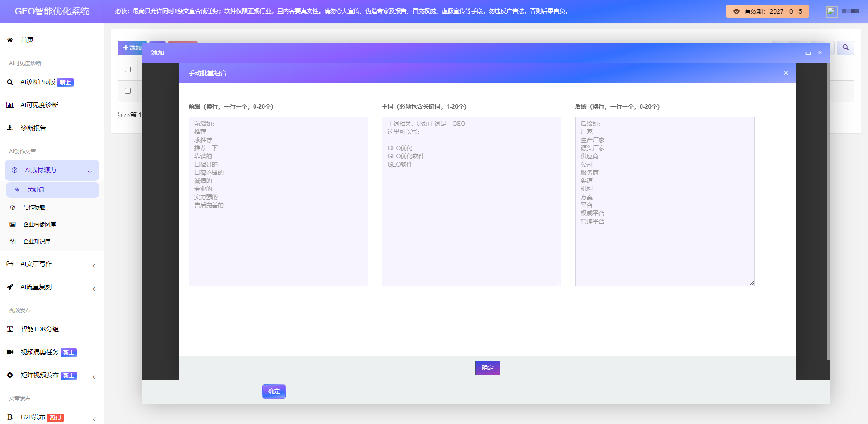Expand the AI流量复刻 submenu arrow
The image size is (868, 424).
(94, 289)
